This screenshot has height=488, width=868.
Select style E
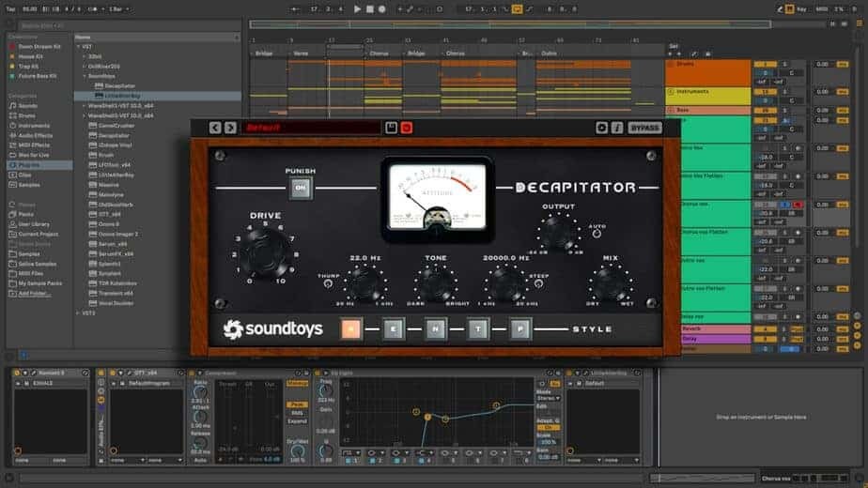[x=394, y=329]
